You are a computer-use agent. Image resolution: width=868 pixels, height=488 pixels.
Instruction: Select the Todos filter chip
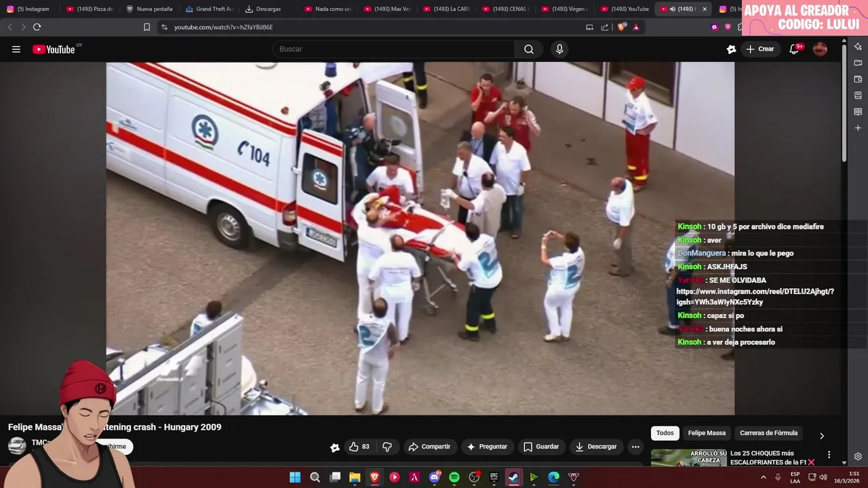(665, 433)
